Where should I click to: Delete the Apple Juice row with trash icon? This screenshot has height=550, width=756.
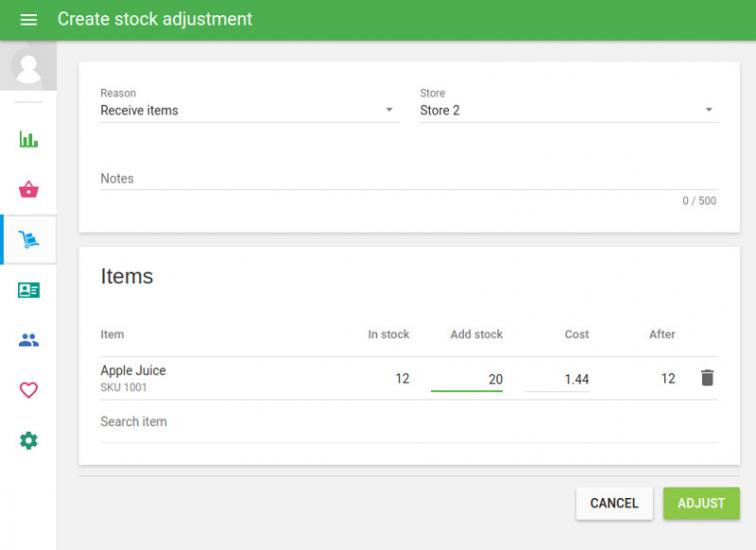[707, 378]
